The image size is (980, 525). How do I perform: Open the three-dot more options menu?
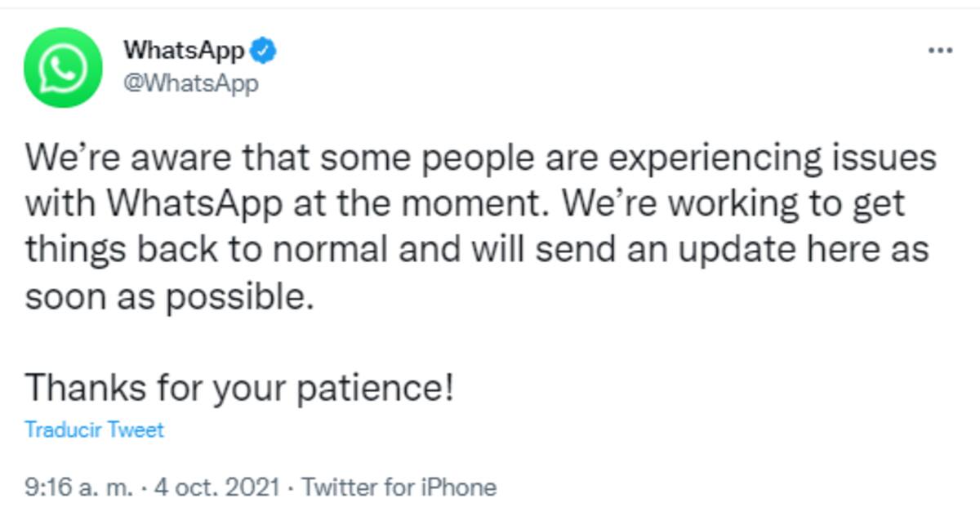coord(941,51)
